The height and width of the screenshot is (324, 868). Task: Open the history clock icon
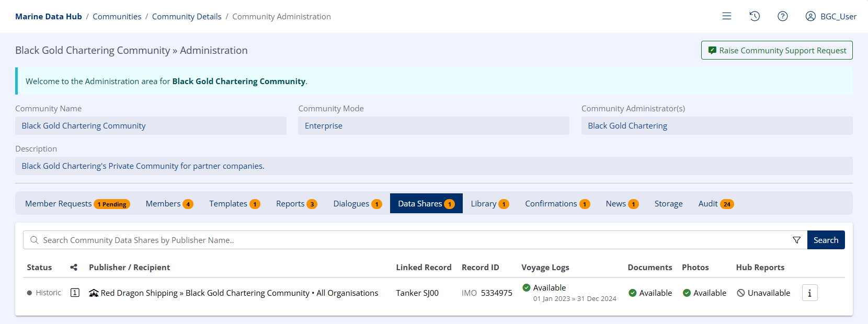click(755, 16)
